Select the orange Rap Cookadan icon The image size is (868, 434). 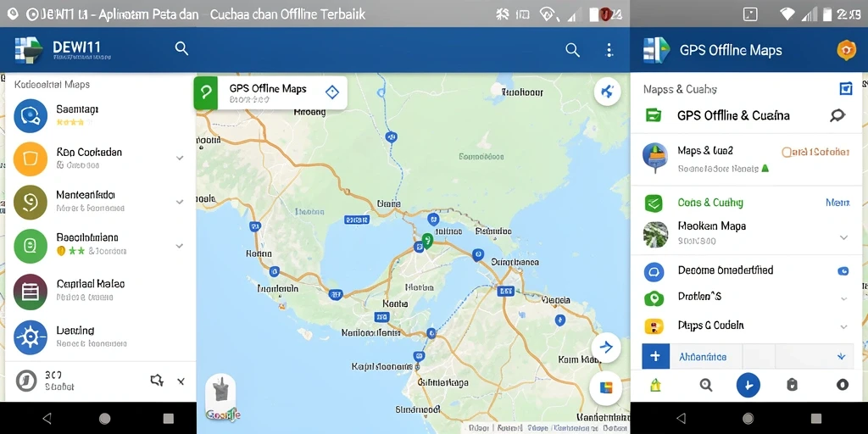pyautogui.click(x=31, y=159)
